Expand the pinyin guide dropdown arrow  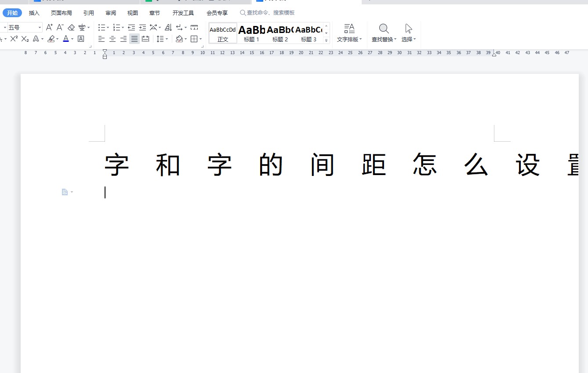88,27
